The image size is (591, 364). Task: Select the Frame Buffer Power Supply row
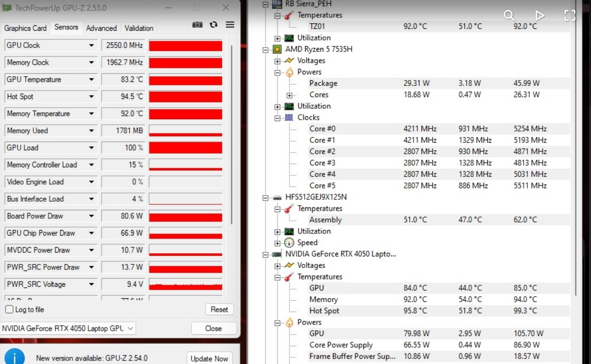tap(438, 356)
